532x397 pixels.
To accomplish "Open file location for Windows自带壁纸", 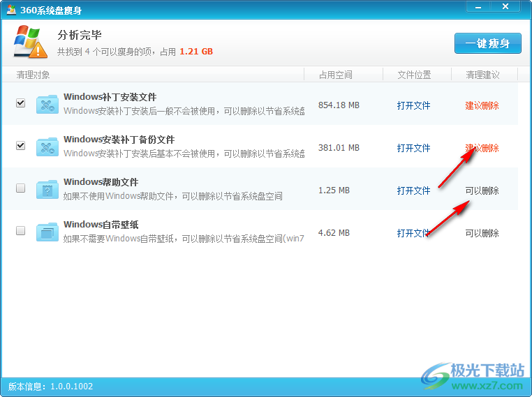I will coord(413,233).
